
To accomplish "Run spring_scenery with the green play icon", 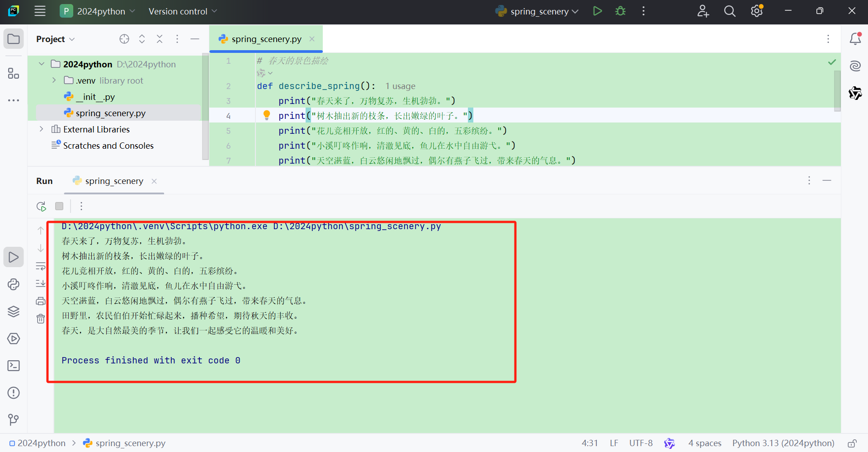I will 597,11.
